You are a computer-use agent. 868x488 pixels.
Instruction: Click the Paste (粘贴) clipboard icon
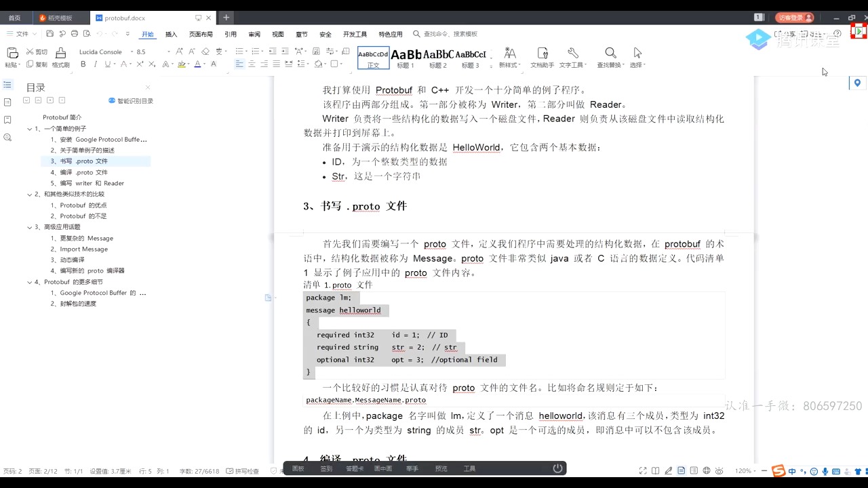click(x=12, y=53)
